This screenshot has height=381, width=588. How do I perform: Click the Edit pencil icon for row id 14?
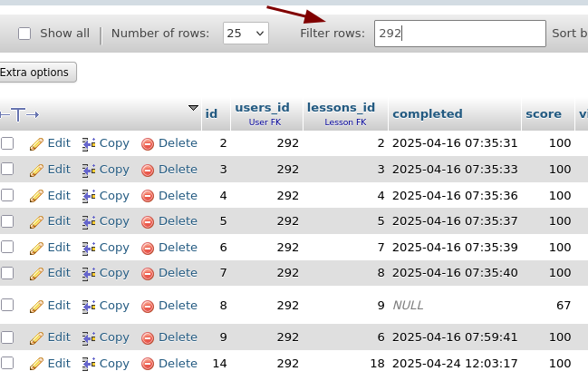[x=36, y=364]
